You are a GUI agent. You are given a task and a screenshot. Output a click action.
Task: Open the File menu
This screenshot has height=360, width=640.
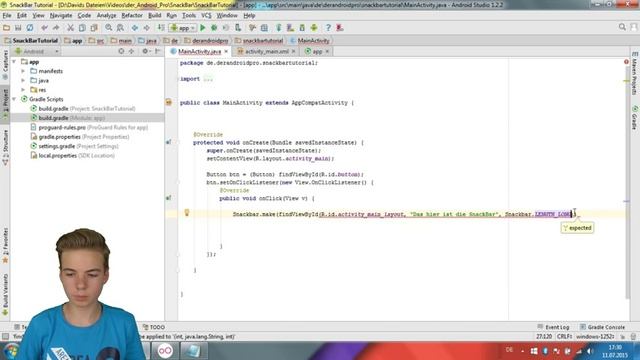7,16
